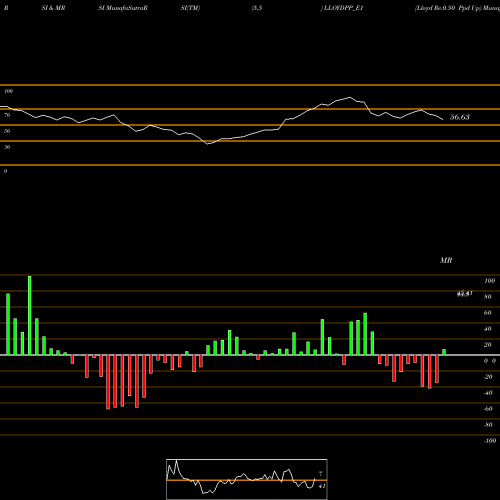Click the 'SI & MR' header label
Viewport: 500px width, 500px height.
(53, 8)
